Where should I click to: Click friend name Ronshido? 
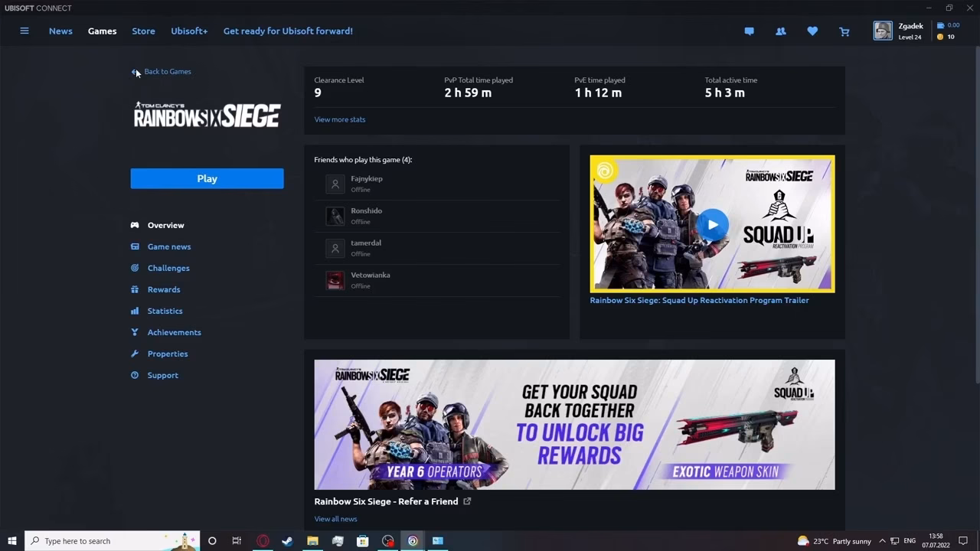pos(366,210)
